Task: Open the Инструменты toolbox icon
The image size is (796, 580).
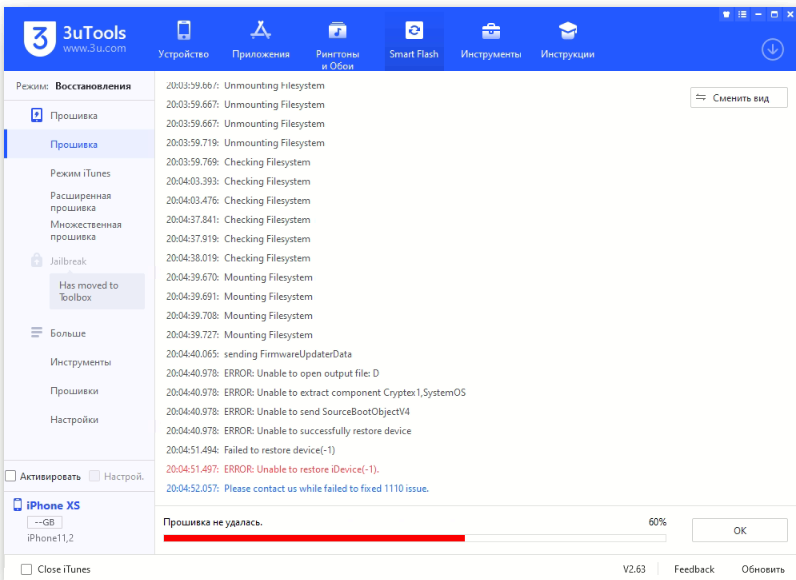Action: (491, 31)
